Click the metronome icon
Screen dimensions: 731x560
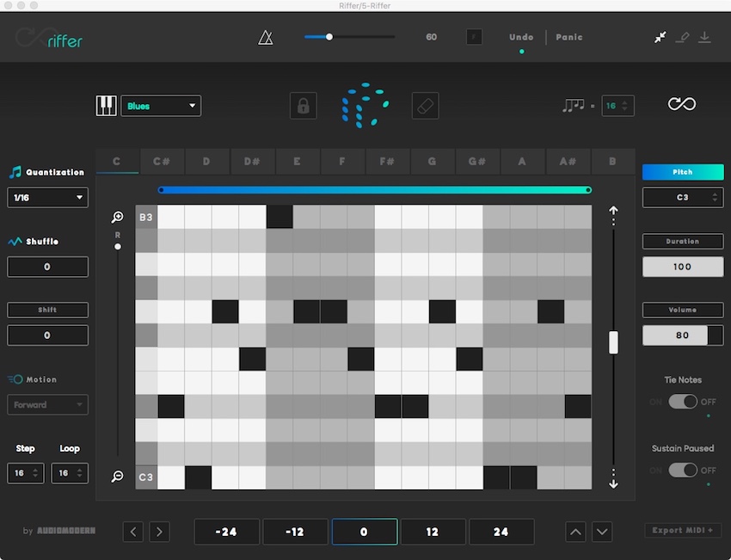265,37
